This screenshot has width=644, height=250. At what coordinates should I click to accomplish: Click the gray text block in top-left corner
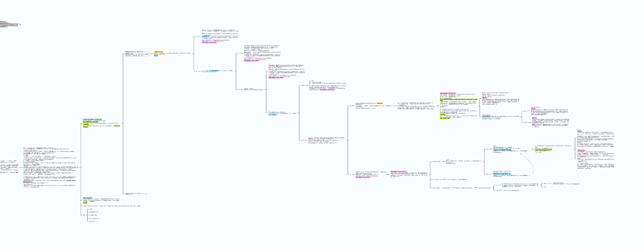point(9,24)
